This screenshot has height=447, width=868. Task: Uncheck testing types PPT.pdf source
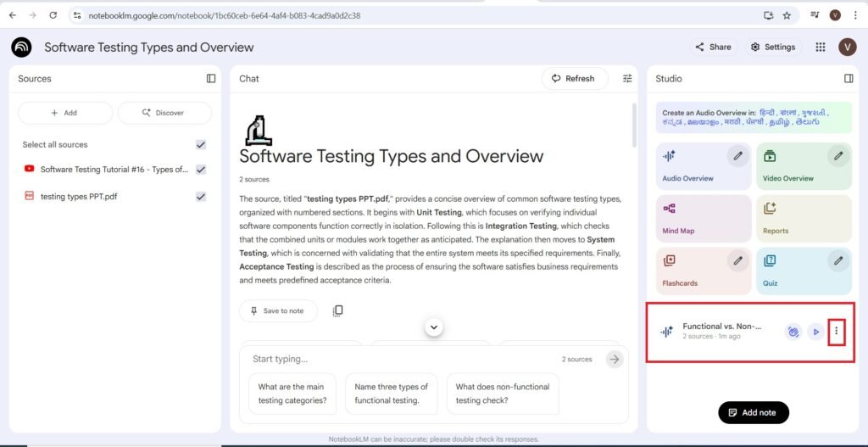(201, 197)
